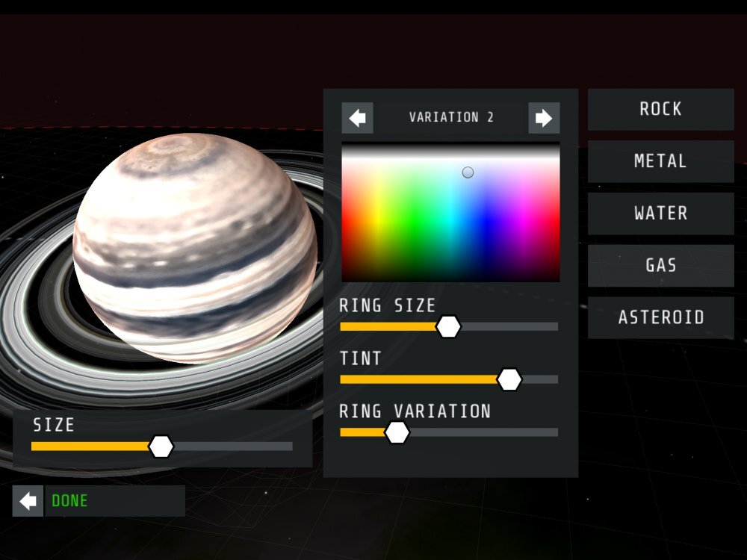The image size is (747, 560).
Task: Switch to the WATER category
Action: point(660,214)
